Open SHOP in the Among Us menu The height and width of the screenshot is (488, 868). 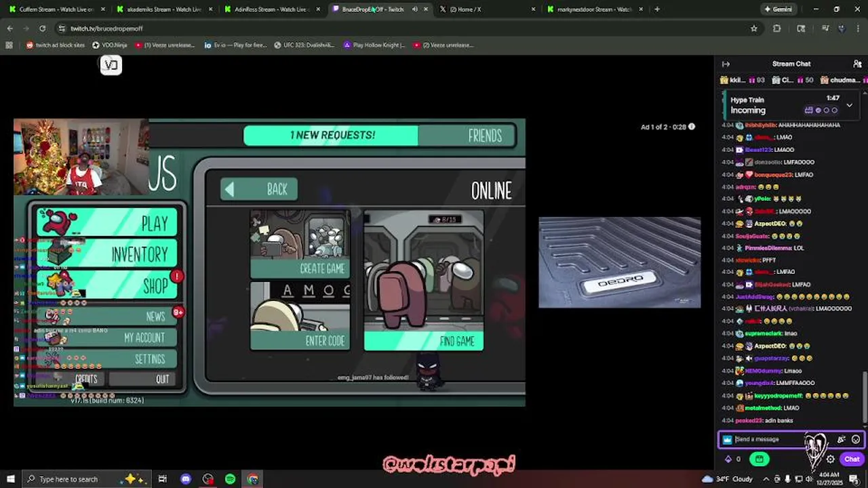(x=107, y=285)
